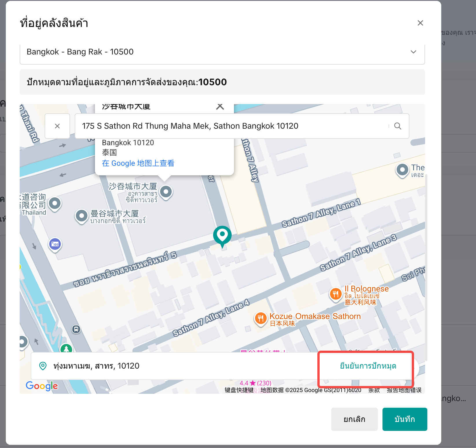Click the location pin icon in address bar

43,366
